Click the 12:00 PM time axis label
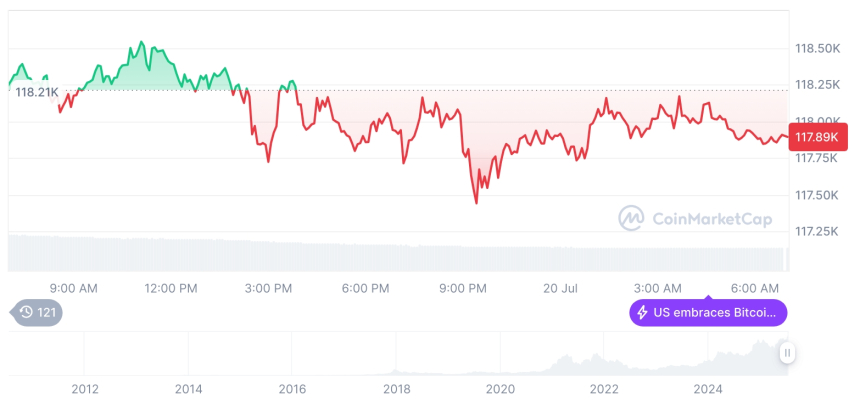The height and width of the screenshot is (401, 860). (x=171, y=288)
